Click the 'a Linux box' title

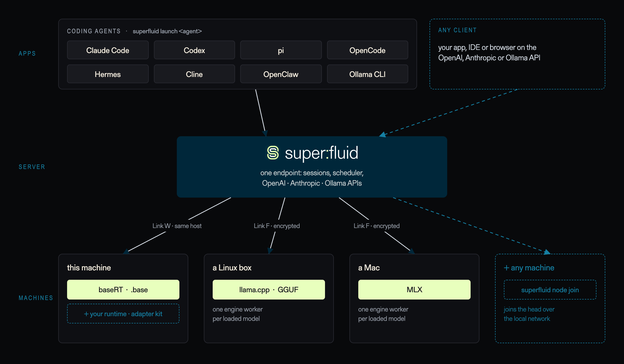[x=232, y=268]
